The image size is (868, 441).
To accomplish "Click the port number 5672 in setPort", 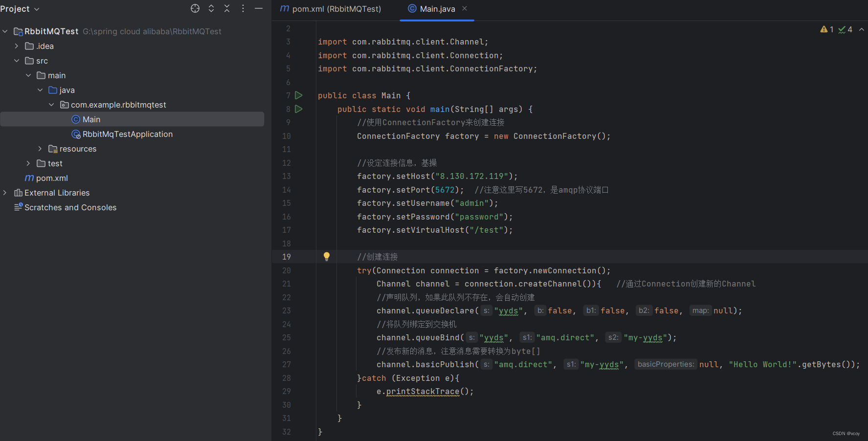I will point(445,190).
